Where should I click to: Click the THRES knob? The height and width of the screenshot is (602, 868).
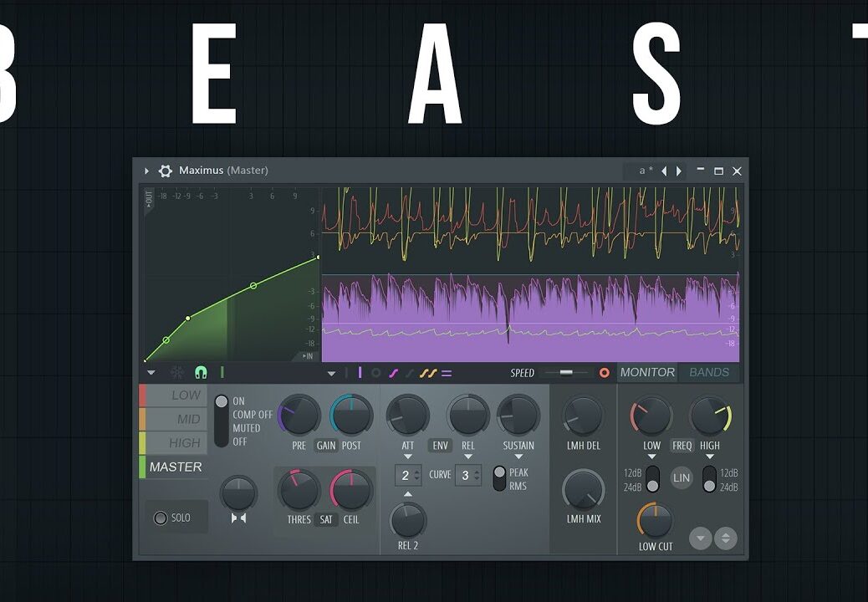[299, 490]
